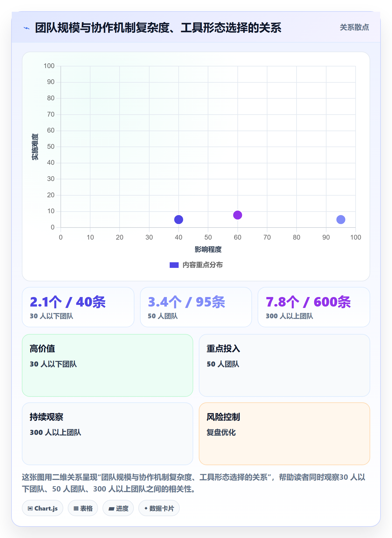Click the dark blue scatter point at 40
Image resolution: width=392 pixels, height=538 pixels.
tap(179, 219)
